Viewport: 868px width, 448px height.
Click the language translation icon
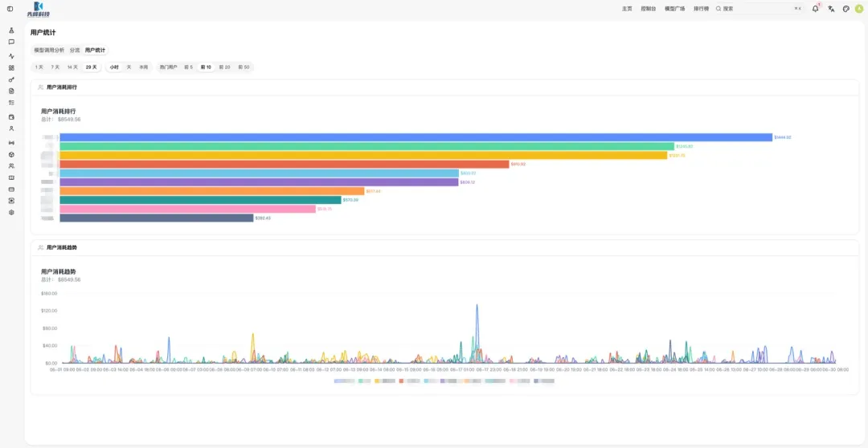(x=831, y=9)
